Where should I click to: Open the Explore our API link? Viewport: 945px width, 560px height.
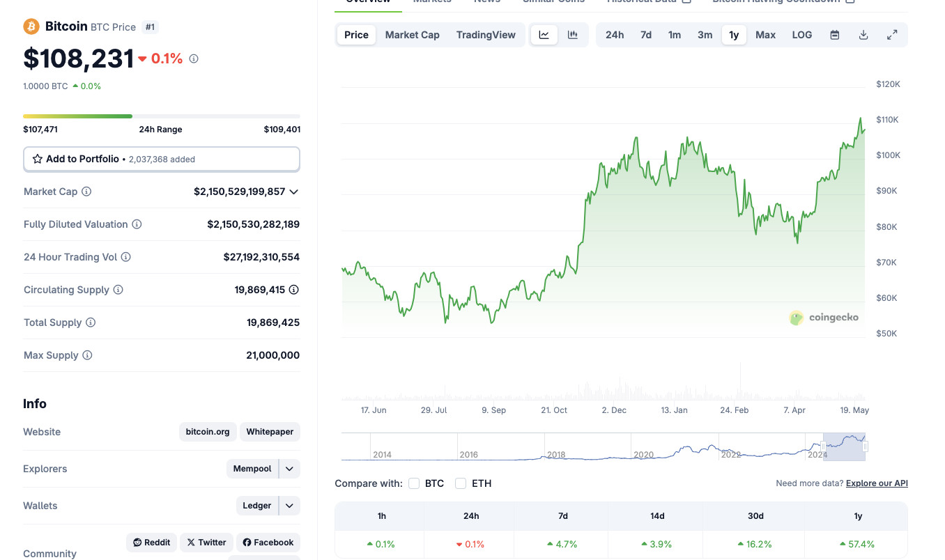[x=877, y=483]
